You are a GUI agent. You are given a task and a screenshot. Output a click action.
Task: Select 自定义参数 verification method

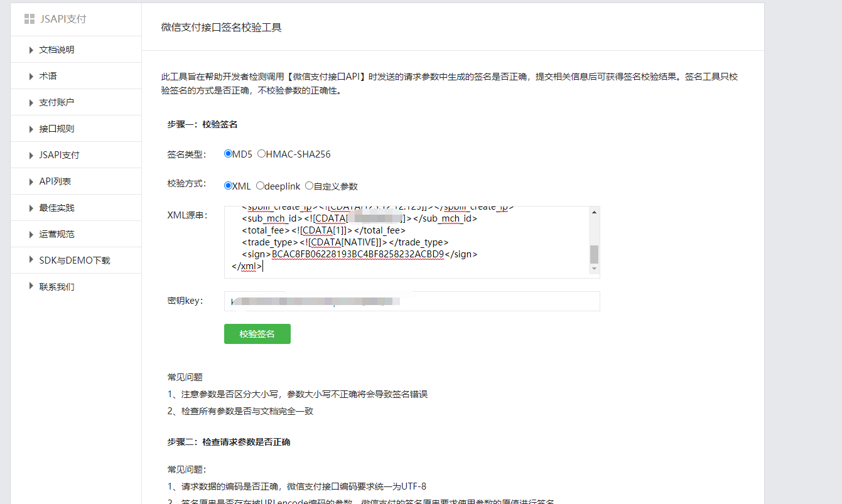(x=309, y=186)
